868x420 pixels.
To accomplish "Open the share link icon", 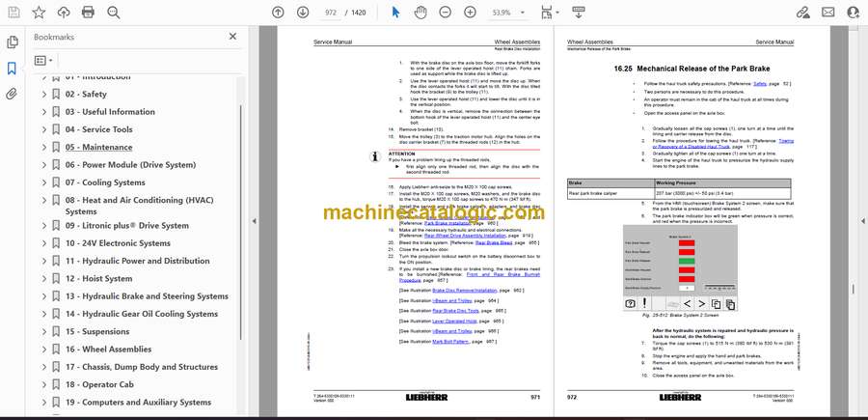I will (803, 13).
